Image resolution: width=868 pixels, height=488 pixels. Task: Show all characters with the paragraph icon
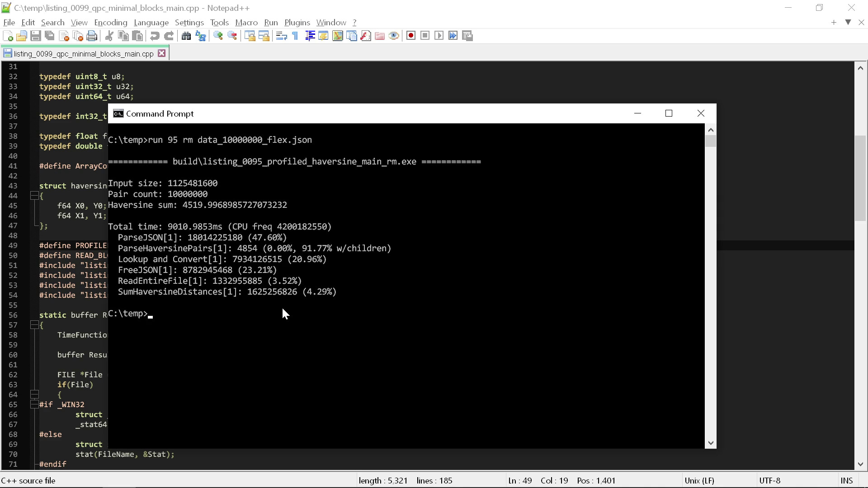(294, 35)
